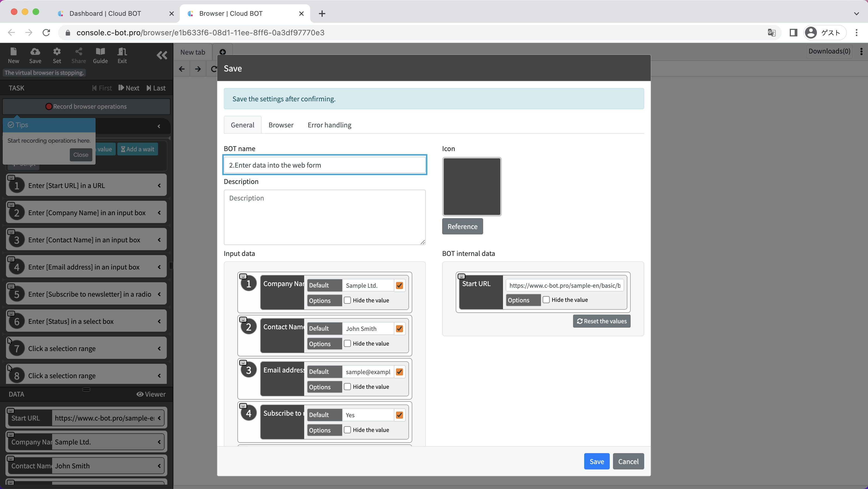Screen dimensions: 868x489
Task: Uncheck the Company Name default checkbox
Action: point(399,286)
